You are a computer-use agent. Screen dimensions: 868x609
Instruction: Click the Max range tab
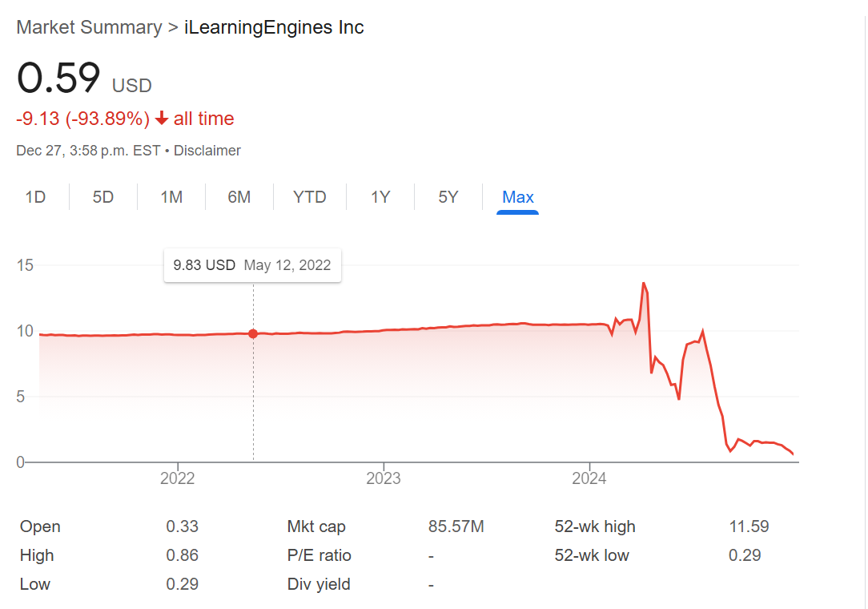517,197
